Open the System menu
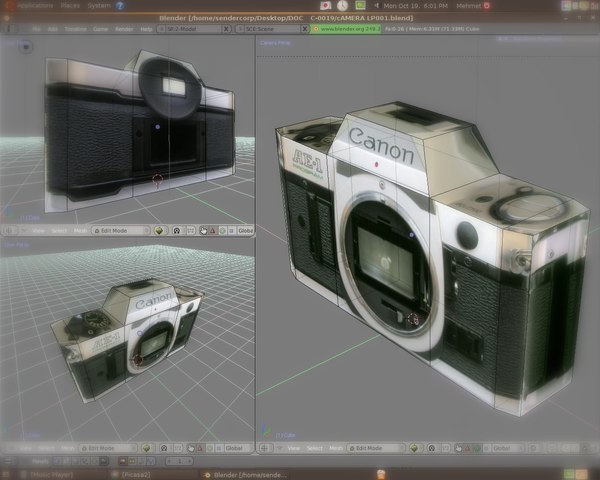Screen dimensions: 600x480 (99, 5)
